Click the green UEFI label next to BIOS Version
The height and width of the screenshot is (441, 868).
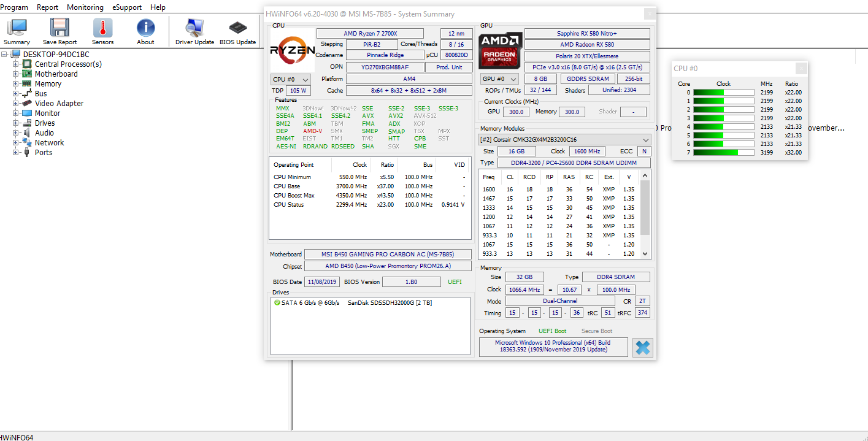click(455, 282)
